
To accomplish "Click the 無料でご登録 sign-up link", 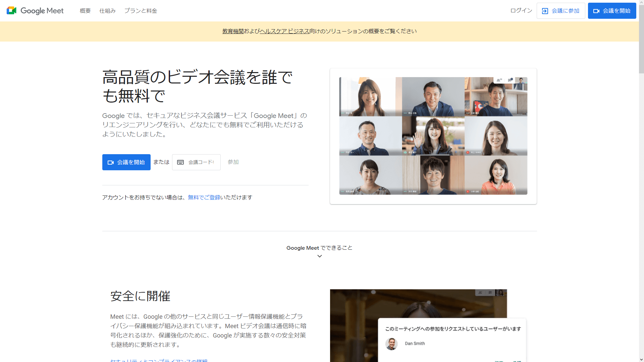I will tap(204, 197).
